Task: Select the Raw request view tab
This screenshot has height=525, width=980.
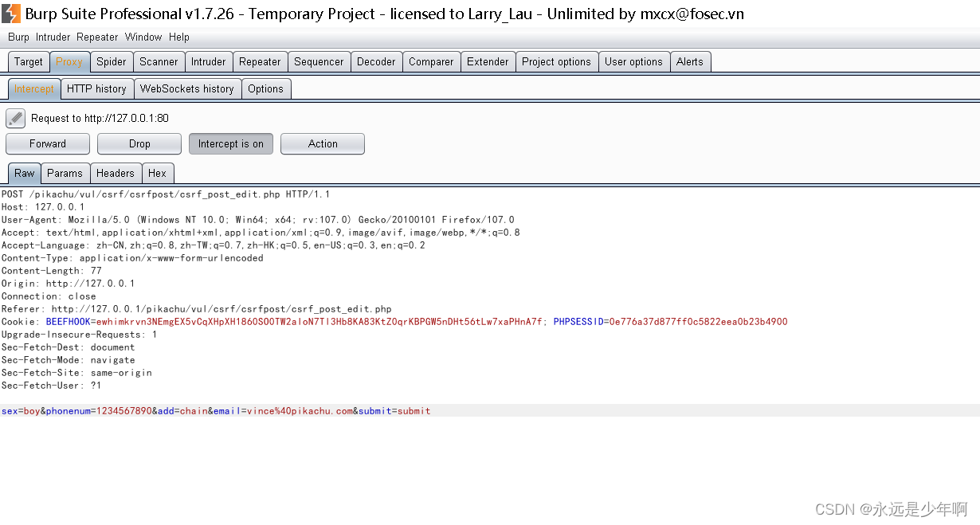Action: tap(25, 174)
